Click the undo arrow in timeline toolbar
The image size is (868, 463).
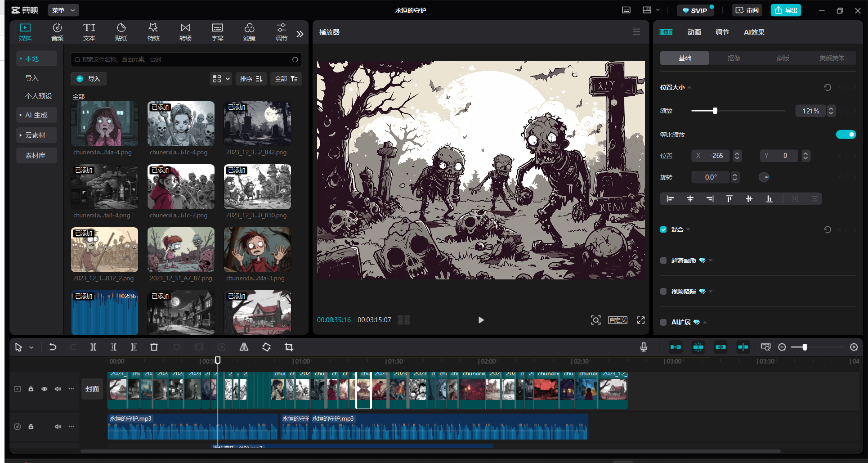coord(53,347)
